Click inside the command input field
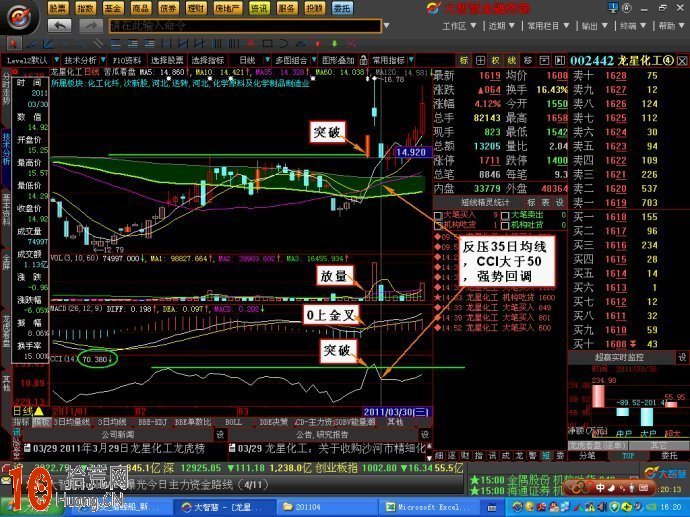 [x=245, y=26]
